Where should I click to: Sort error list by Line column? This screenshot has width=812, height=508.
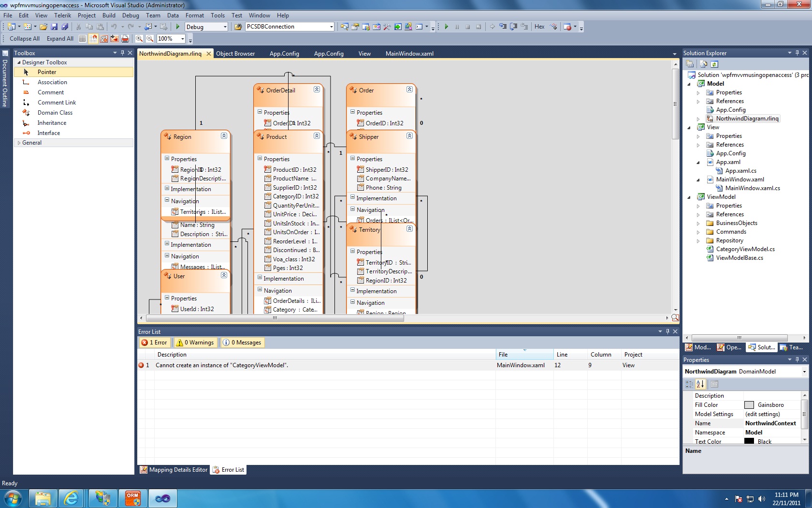click(570, 355)
